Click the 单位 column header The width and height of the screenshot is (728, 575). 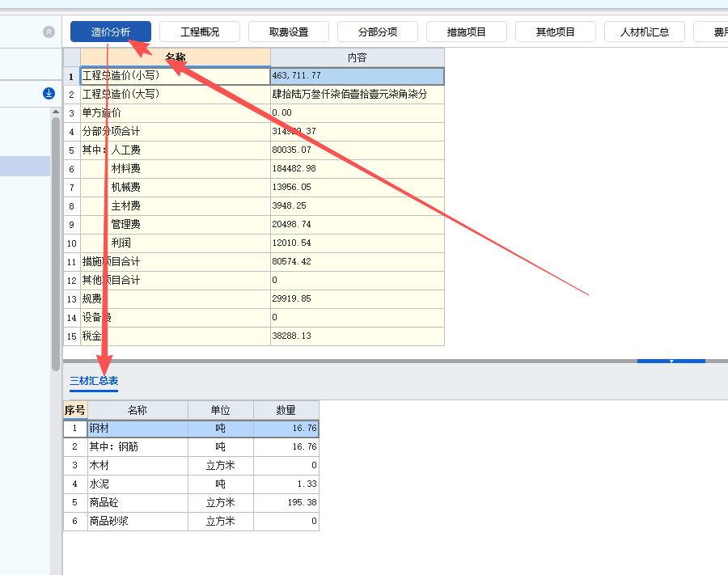click(x=221, y=410)
